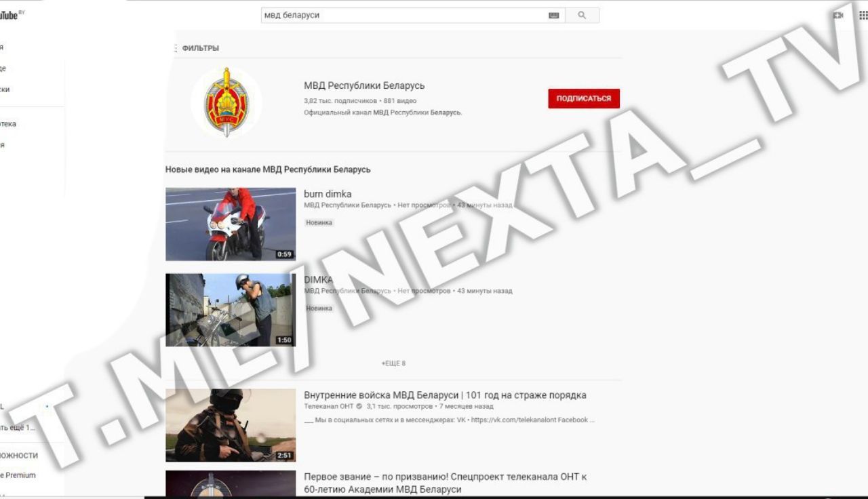Click 'Официальный канал МВД Республики Беларусь' description
The image size is (868, 499).
[x=382, y=113]
